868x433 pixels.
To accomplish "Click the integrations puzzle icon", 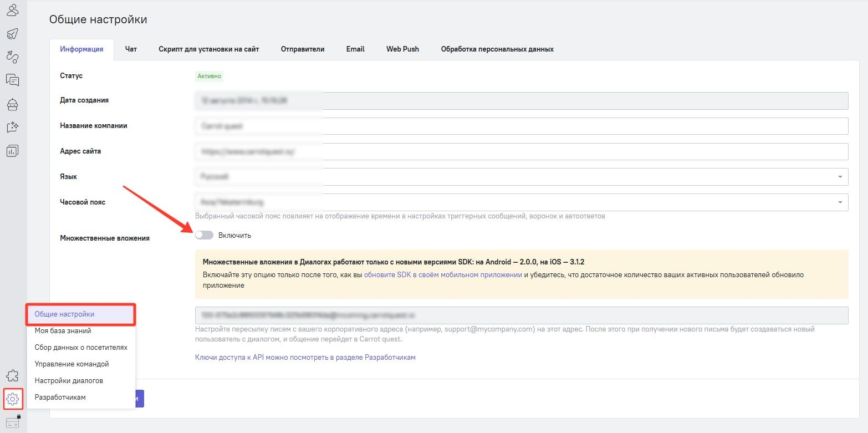I will tap(12, 375).
